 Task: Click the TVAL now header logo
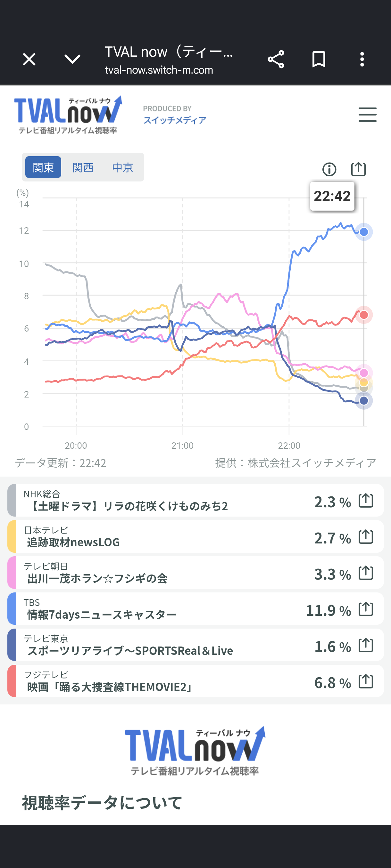click(68, 115)
